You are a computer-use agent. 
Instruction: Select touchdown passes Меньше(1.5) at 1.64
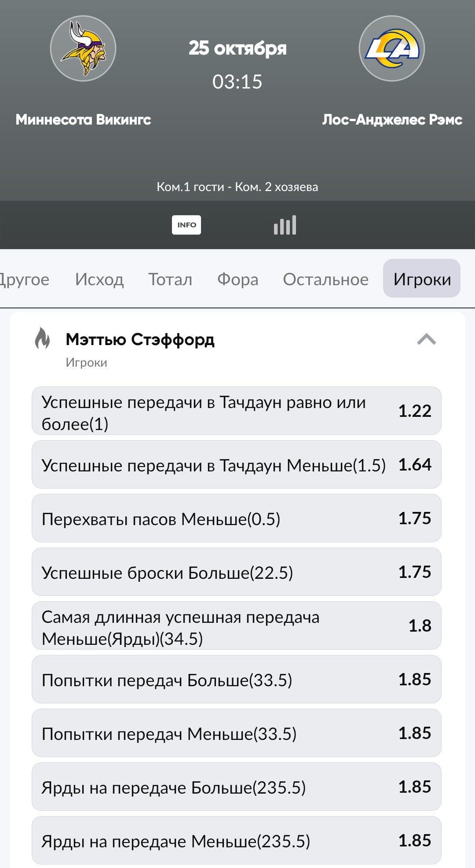(237, 465)
